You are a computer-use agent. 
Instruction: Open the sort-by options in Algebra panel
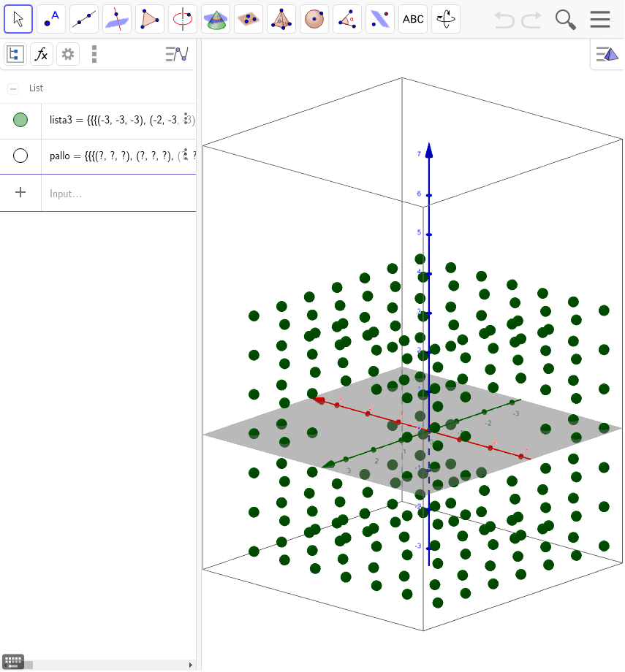176,53
